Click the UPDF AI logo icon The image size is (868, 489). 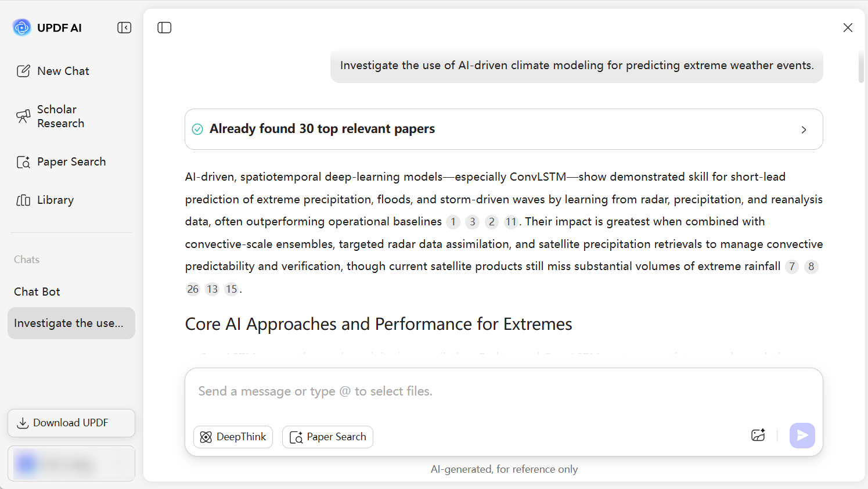22,27
